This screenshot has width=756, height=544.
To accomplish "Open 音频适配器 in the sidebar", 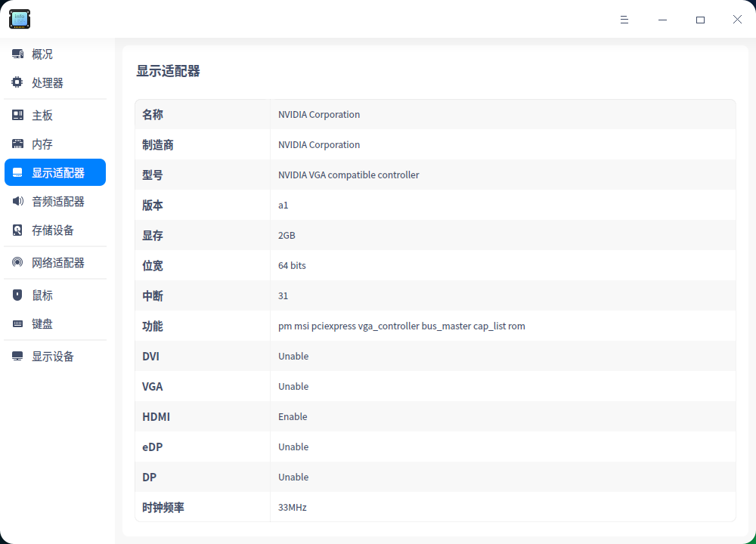I will [x=55, y=202].
